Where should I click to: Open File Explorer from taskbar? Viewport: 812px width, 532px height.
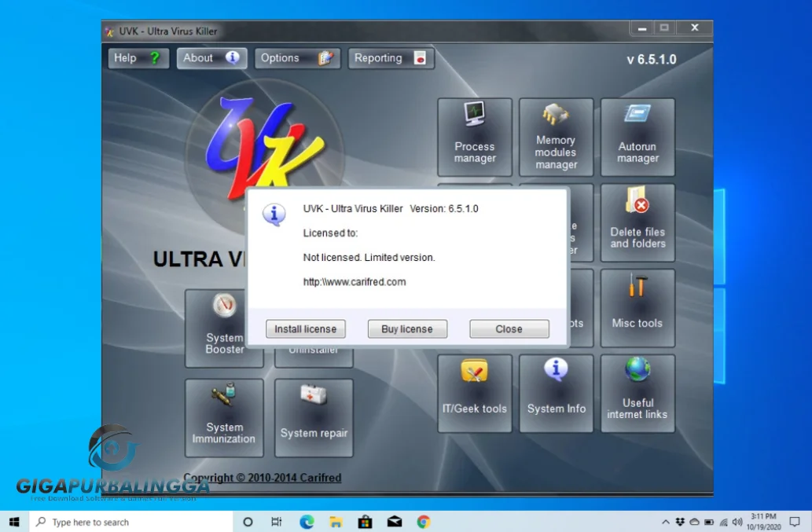pyautogui.click(x=336, y=522)
